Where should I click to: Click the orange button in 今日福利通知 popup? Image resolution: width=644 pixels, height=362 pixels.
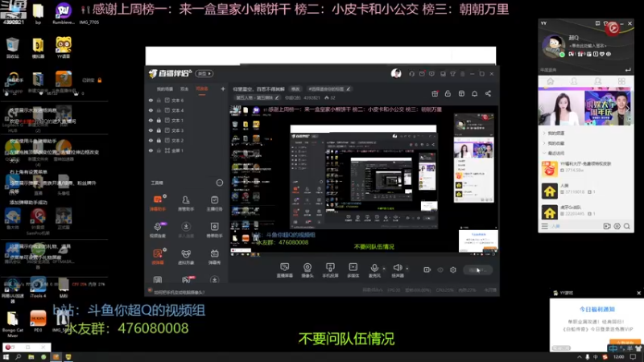pos(625,343)
